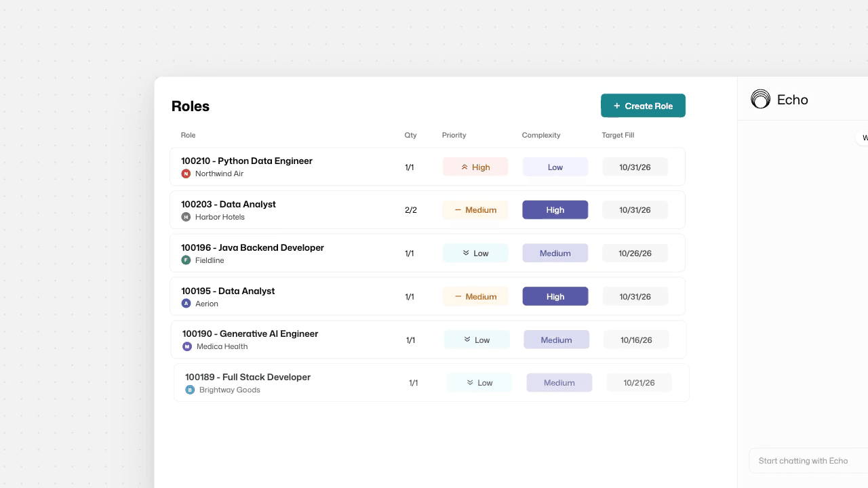Click the Role column header
868x488 pixels.
pos(189,135)
